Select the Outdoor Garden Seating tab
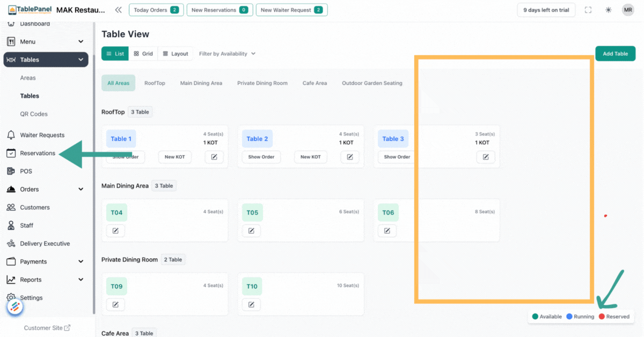The image size is (644, 337). (x=372, y=83)
